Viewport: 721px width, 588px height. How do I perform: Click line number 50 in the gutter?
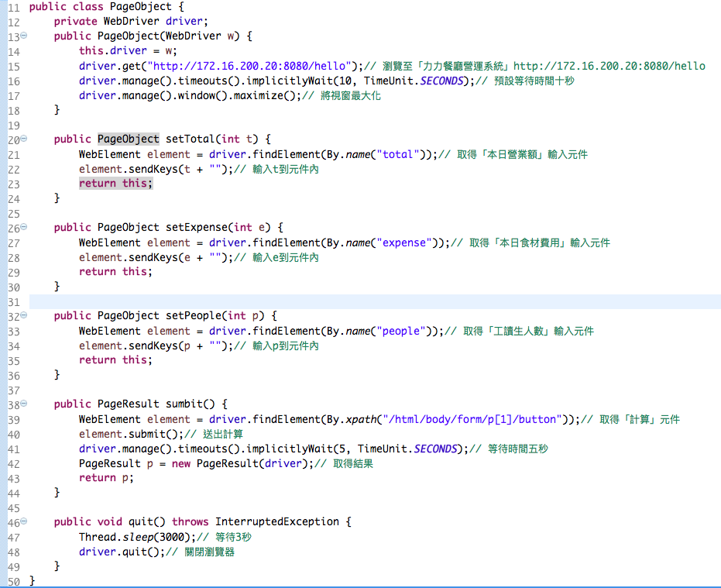[14, 581]
